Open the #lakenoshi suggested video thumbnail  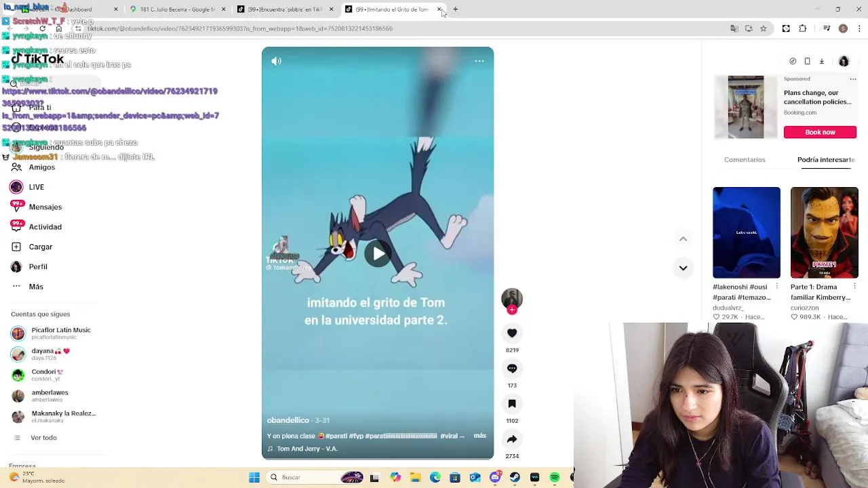tap(747, 232)
